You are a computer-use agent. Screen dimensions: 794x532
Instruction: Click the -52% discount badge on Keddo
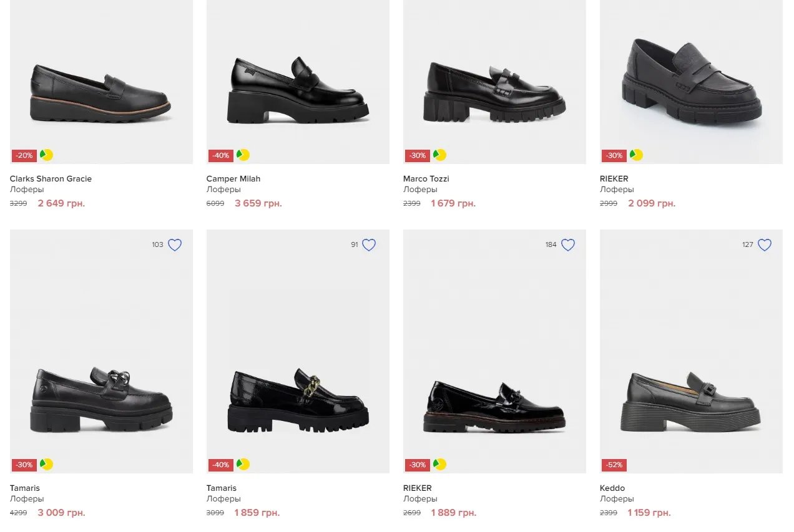[x=614, y=465]
